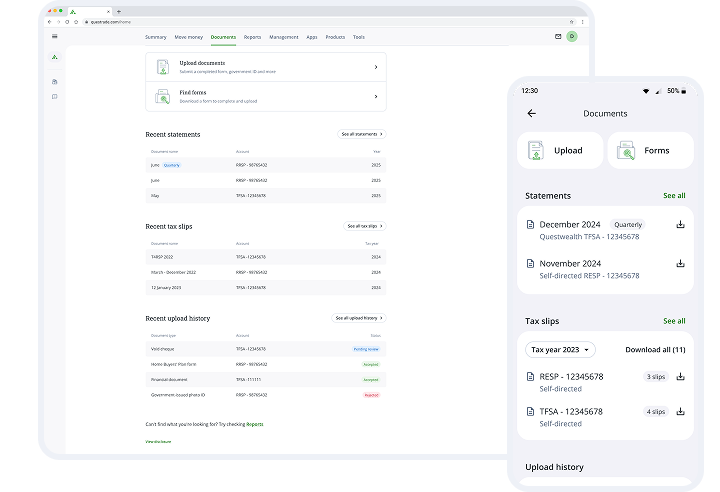
Task: Click the sidebar icon just below the Questrade logo
Action: click(x=55, y=81)
